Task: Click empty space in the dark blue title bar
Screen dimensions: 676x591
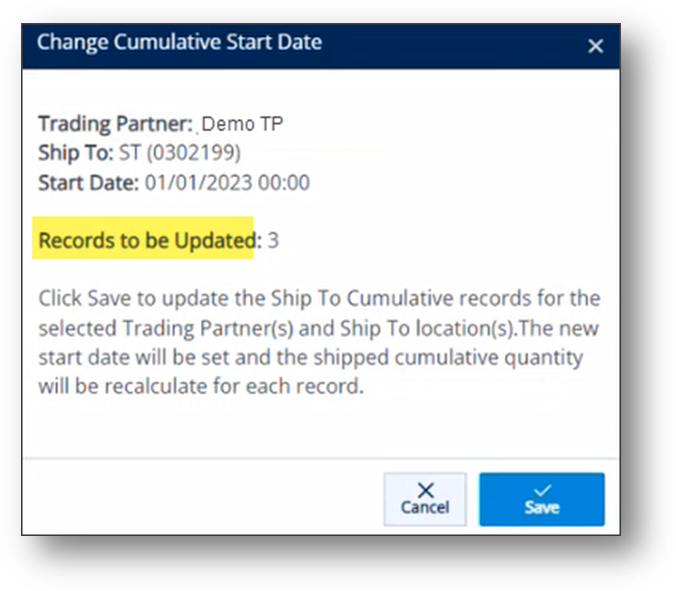Action: 453,46
